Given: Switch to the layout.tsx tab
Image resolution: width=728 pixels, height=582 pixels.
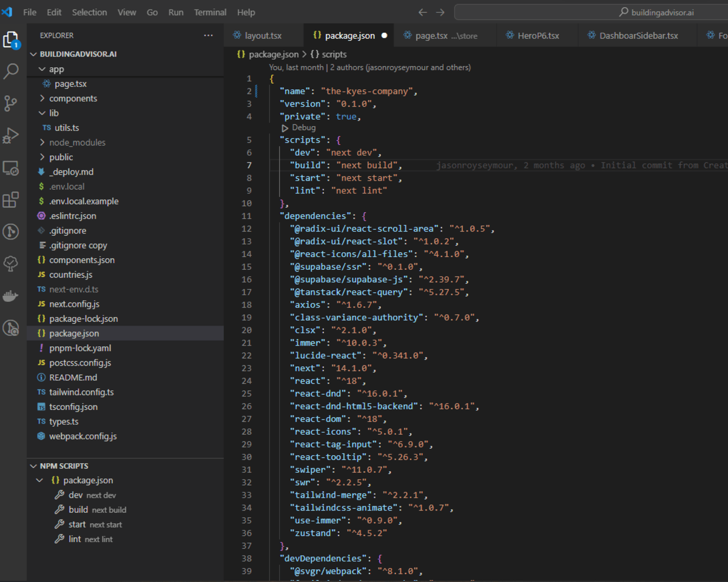Looking at the screenshot, I should (x=263, y=36).
